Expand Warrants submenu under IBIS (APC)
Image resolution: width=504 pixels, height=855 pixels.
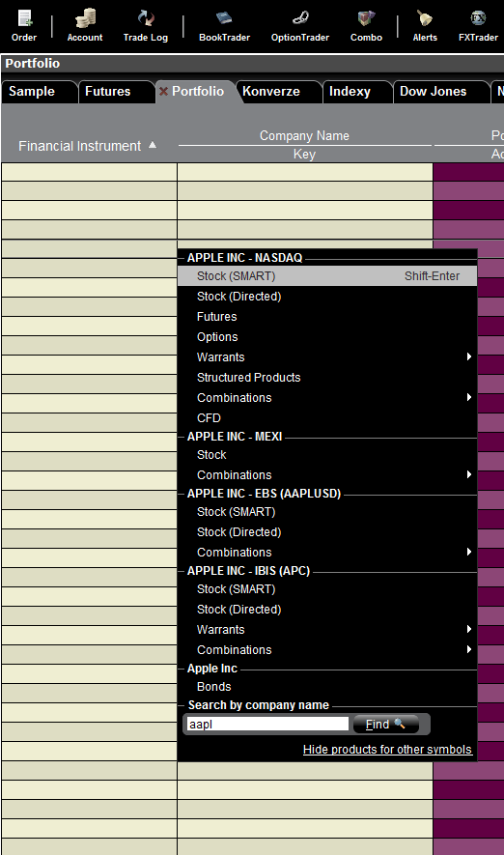point(327,629)
